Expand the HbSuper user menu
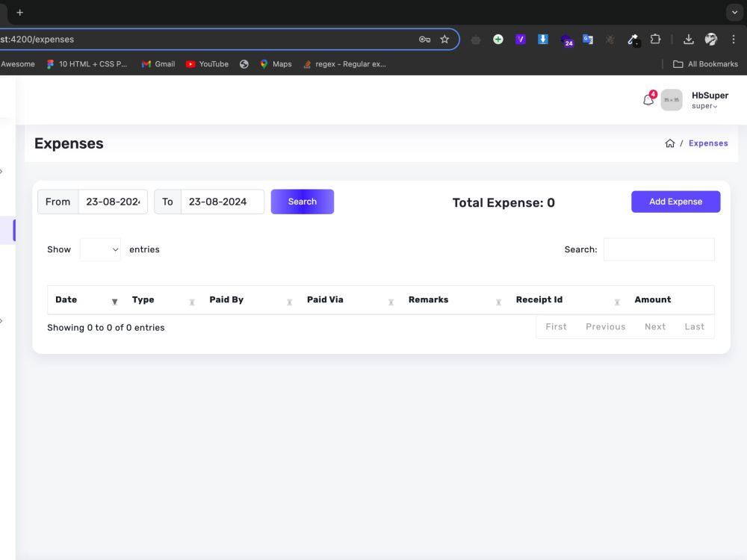Screen dimensions: 747x560 pyautogui.click(x=710, y=100)
